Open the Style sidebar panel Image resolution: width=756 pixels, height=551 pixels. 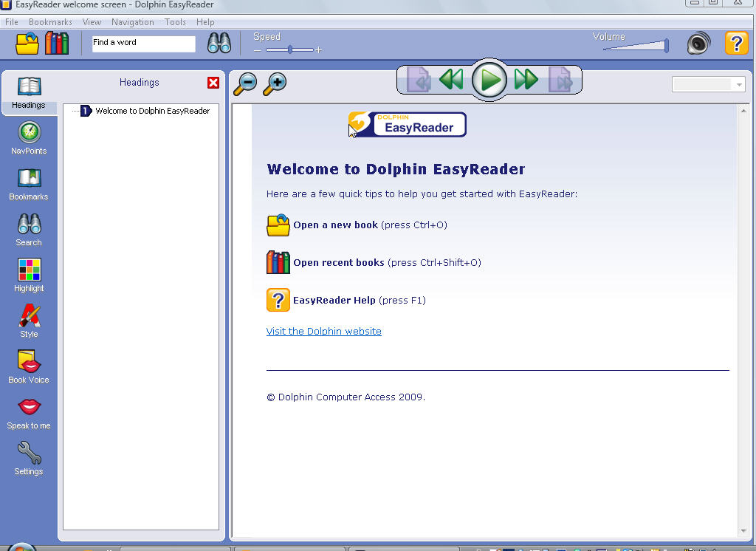coord(29,321)
